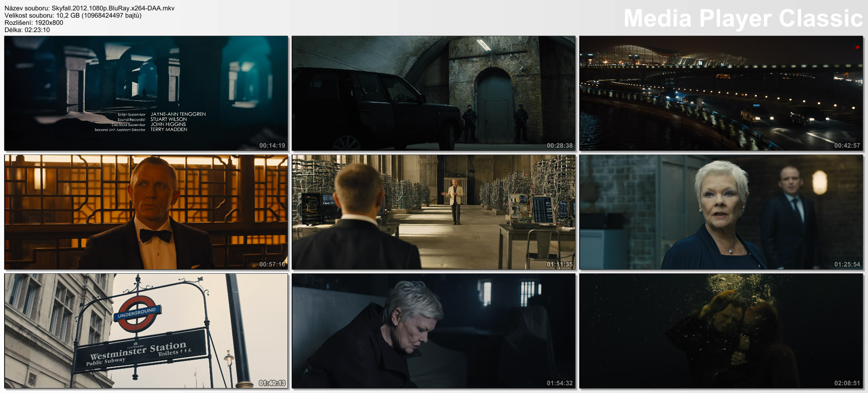Click the 00:14:19 timestamp
The image size is (868, 393).
pos(272,145)
